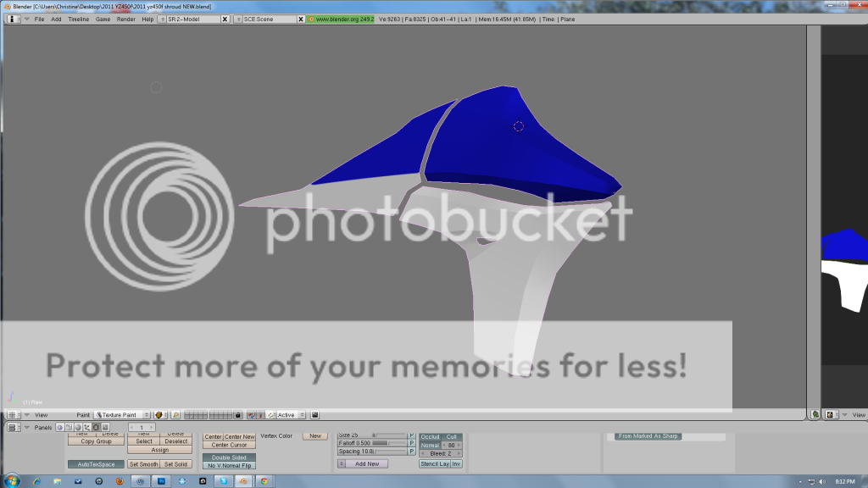Click the Bleed: 2 value field
The width and height of the screenshot is (868, 488).
(441, 454)
